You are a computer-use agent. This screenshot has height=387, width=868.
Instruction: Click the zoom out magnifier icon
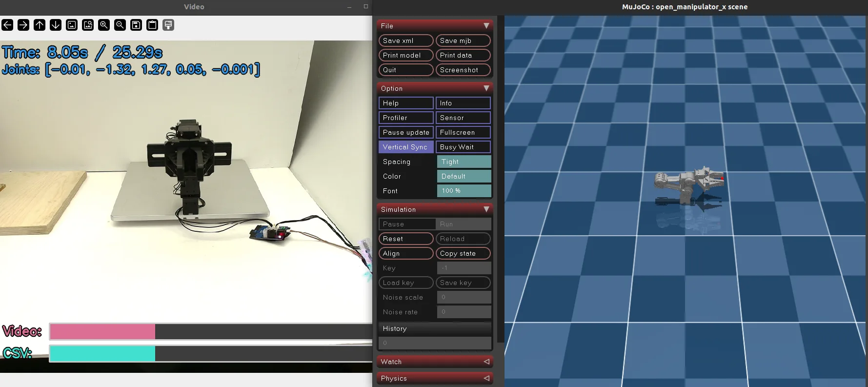click(x=120, y=25)
